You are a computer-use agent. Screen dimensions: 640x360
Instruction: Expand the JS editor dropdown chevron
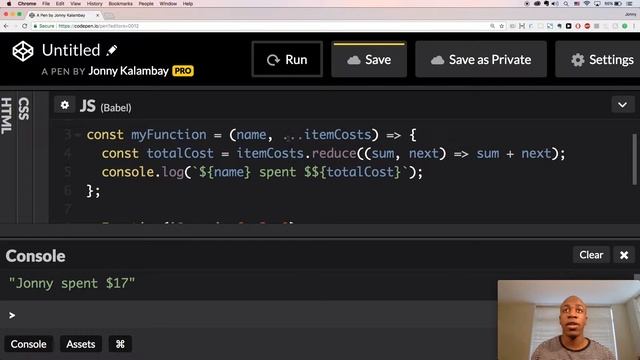pos(622,105)
